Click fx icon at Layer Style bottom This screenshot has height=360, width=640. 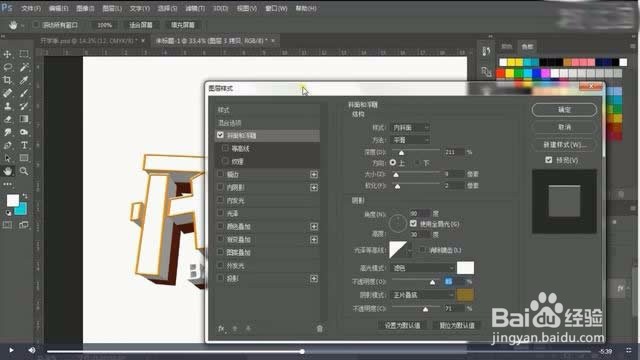221,328
